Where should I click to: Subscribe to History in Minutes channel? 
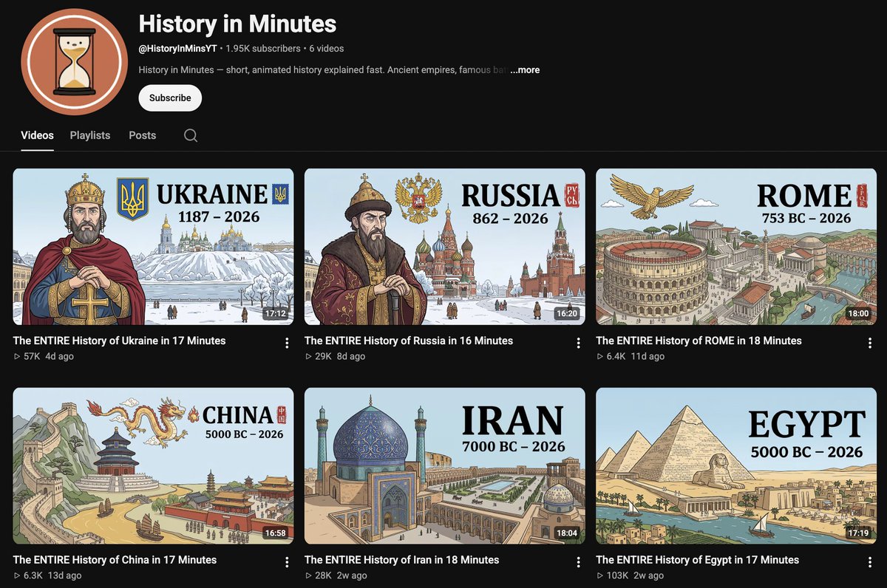pyautogui.click(x=170, y=98)
